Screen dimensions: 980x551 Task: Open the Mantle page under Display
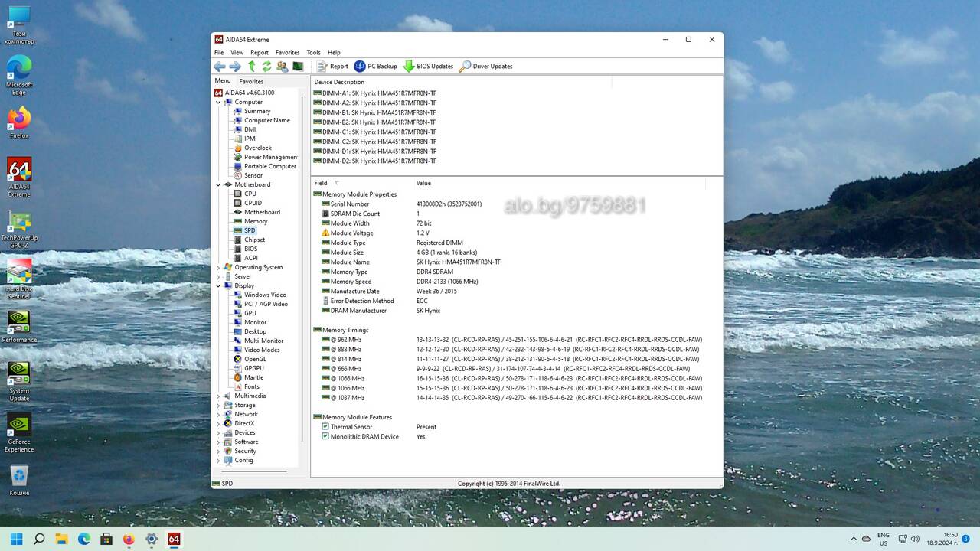tap(253, 377)
